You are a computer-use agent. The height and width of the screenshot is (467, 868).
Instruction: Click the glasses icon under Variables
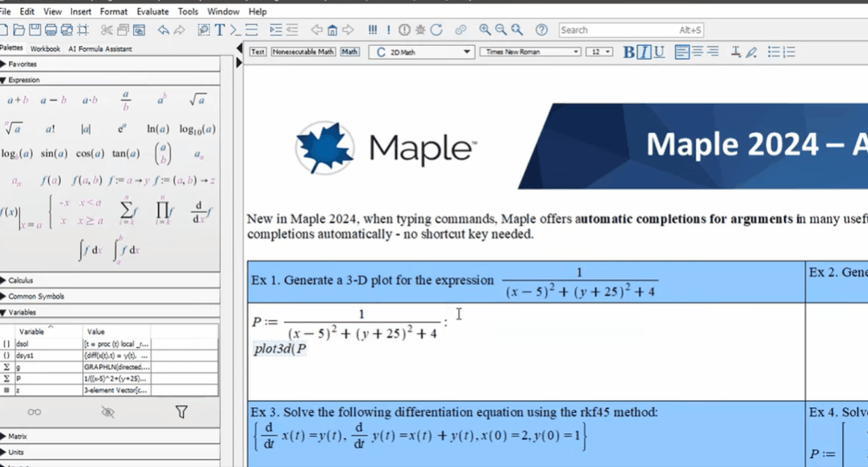(35, 411)
